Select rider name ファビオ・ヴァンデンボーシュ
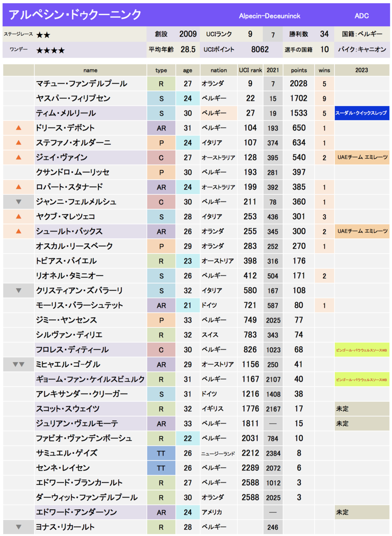Viewport: 392px width, 536px height. [84, 438]
